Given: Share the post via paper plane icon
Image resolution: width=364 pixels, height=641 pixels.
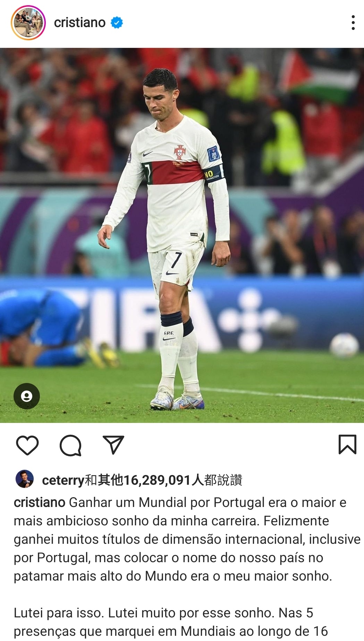Looking at the screenshot, I should tap(113, 444).
